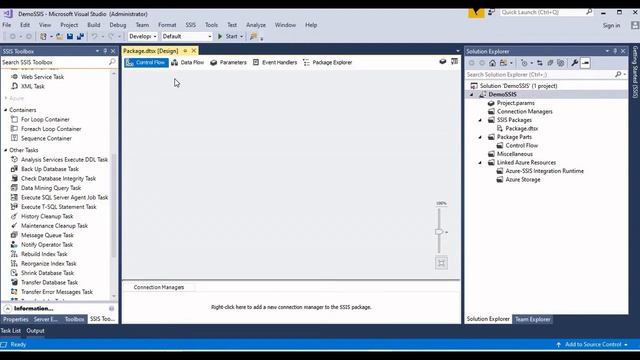Click the yellow notification flag icon
The height and width of the screenshot is (360, 640).
[x=476, y=12]
